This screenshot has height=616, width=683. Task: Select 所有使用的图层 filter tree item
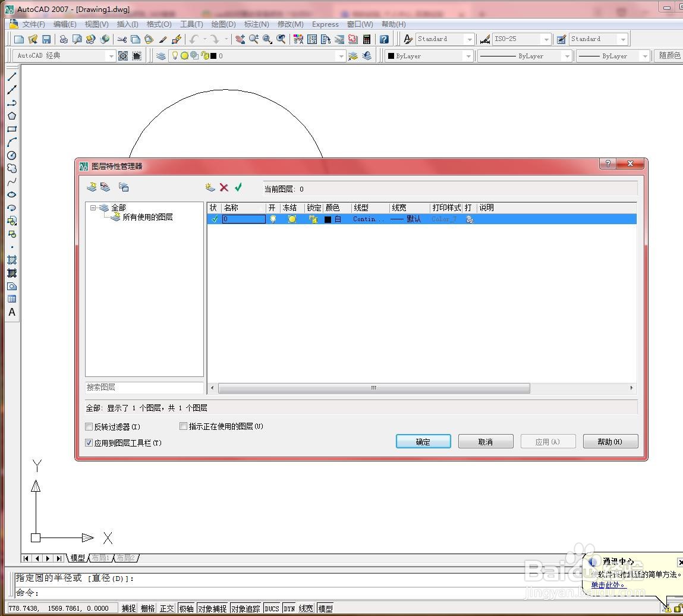tap(147, 217)
